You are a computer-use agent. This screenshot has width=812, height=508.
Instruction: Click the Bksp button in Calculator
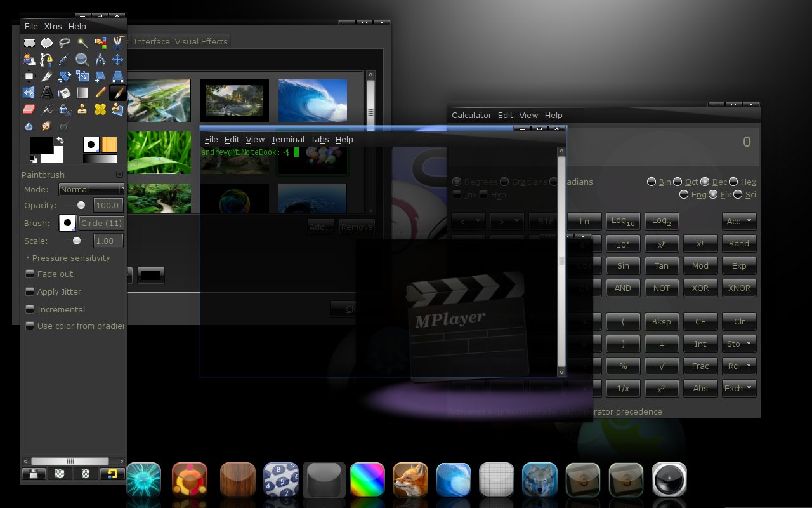662,321
